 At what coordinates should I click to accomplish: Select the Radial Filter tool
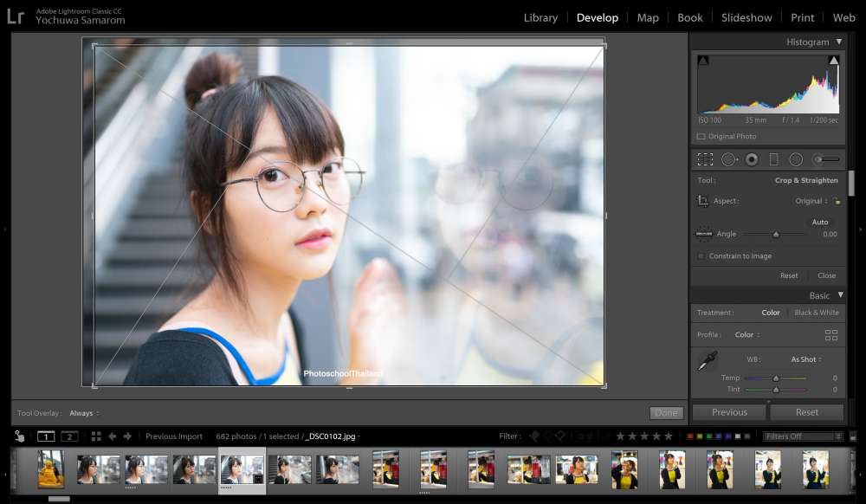coord(796,159)
